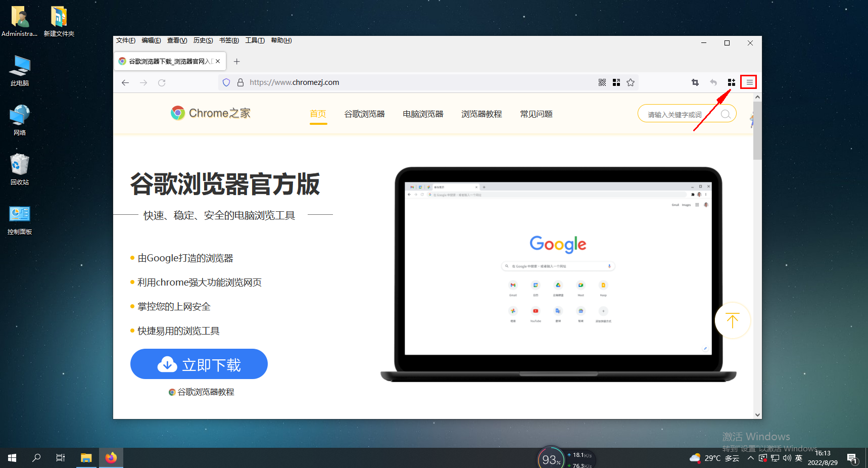Screen dimensions: 868x468
Task: Show site security info via padlock icon
Action: coord(240,82)
